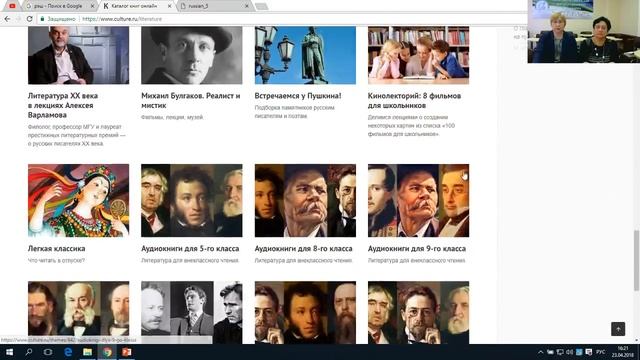Viewport: 640px width, 360px height.
Task: Switch to the YouTube pinned tab
Action: (x=12, y=6)
